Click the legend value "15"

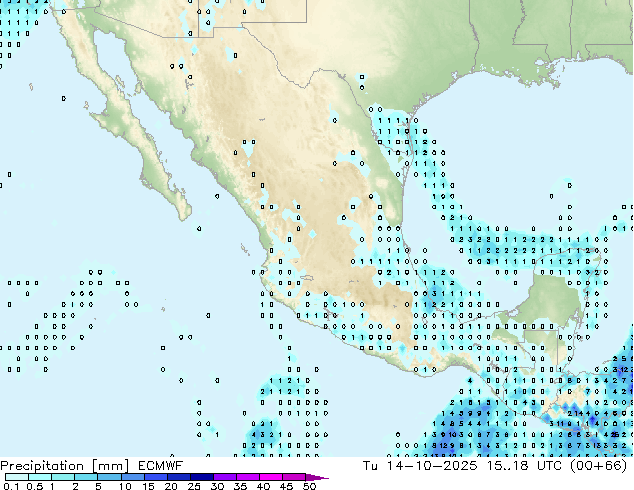(148, 486)
